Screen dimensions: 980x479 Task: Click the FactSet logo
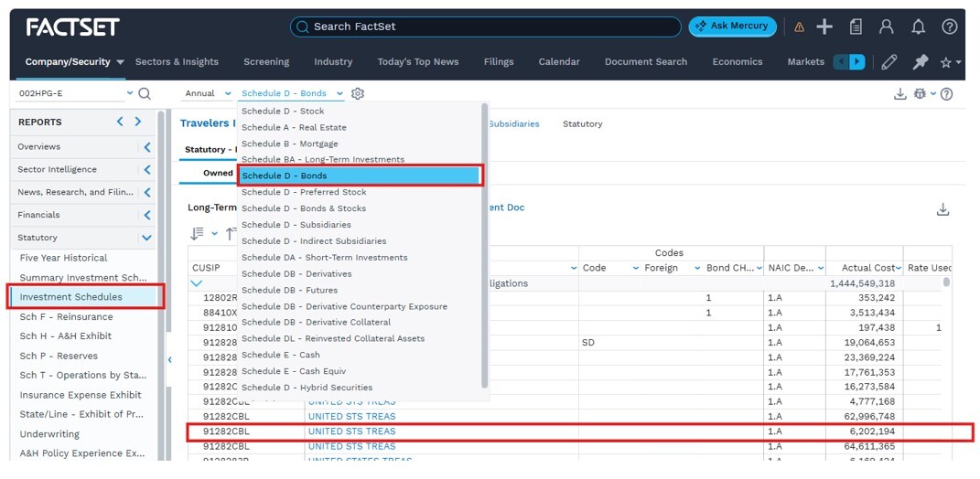pyautogui.click(x=72, y=27)
